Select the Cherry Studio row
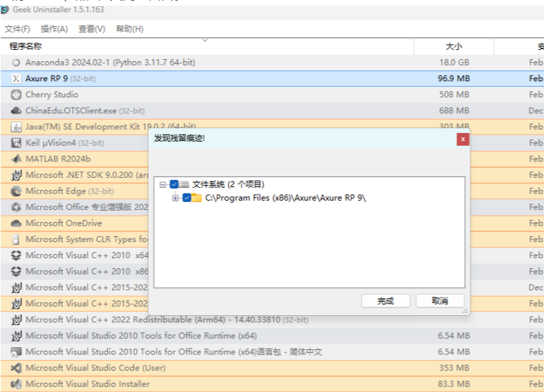Image resolution: width=544 pixels, height=392 pixels. (x=272, y=95)
